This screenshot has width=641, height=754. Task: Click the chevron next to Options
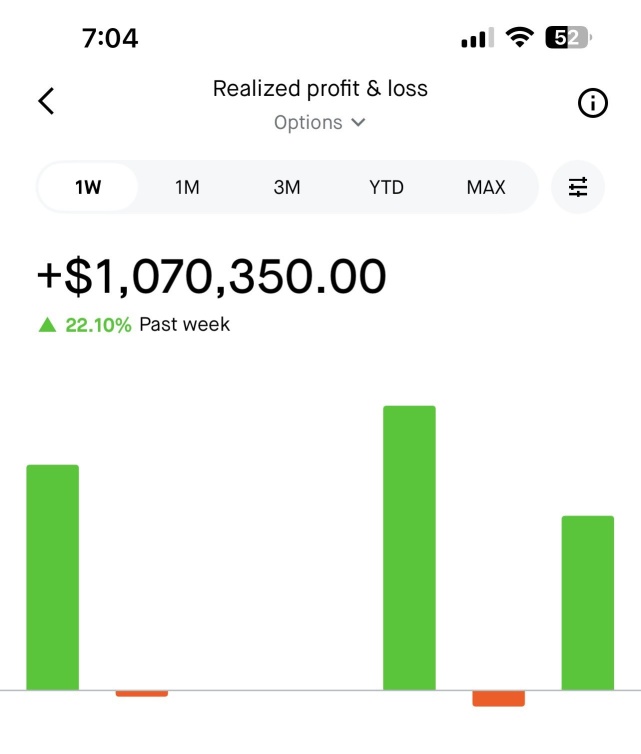(x=358, y=122)
